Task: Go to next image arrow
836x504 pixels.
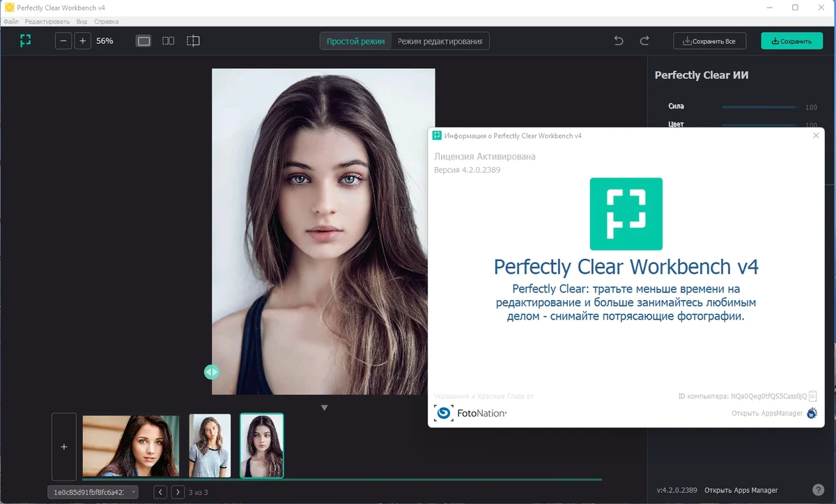Action: (178, 492)
